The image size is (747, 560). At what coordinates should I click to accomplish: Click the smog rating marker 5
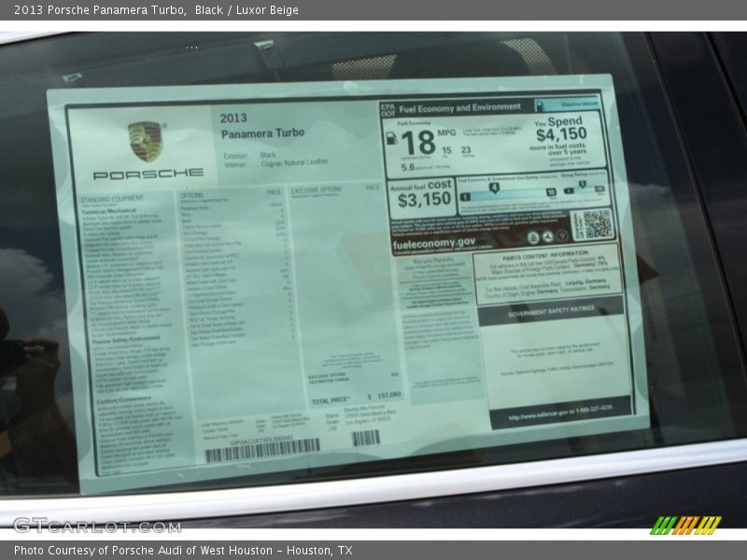(582, 184)
